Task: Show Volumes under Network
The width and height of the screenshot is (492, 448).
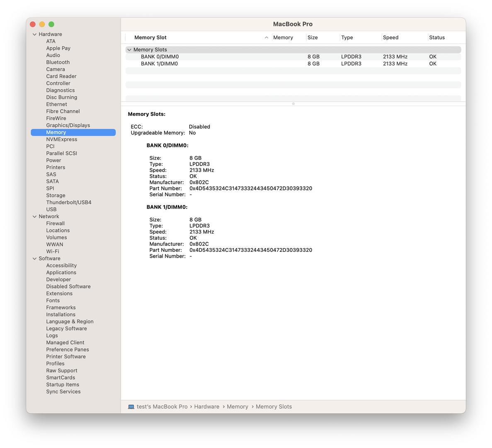Action: [x=56, y=237]
